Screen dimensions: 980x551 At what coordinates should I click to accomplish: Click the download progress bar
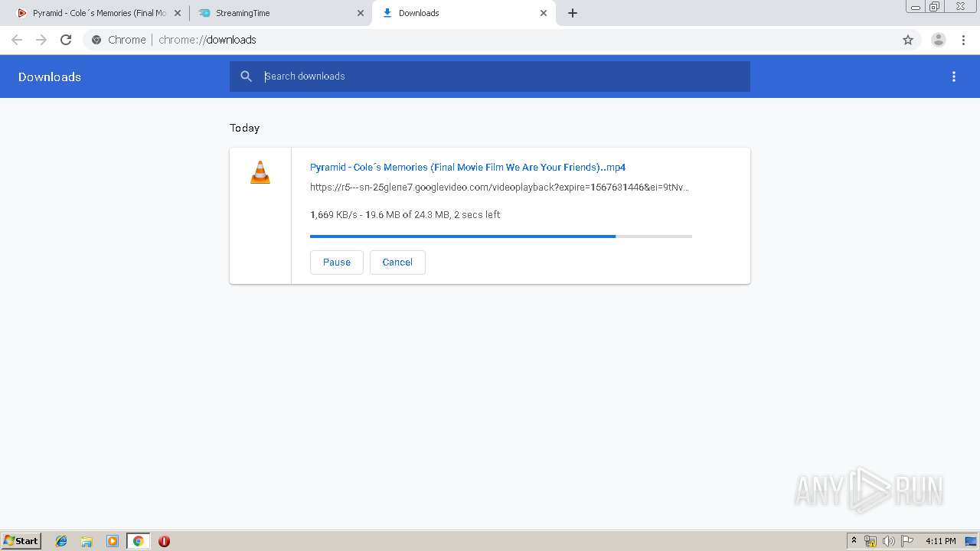point(501,236)
